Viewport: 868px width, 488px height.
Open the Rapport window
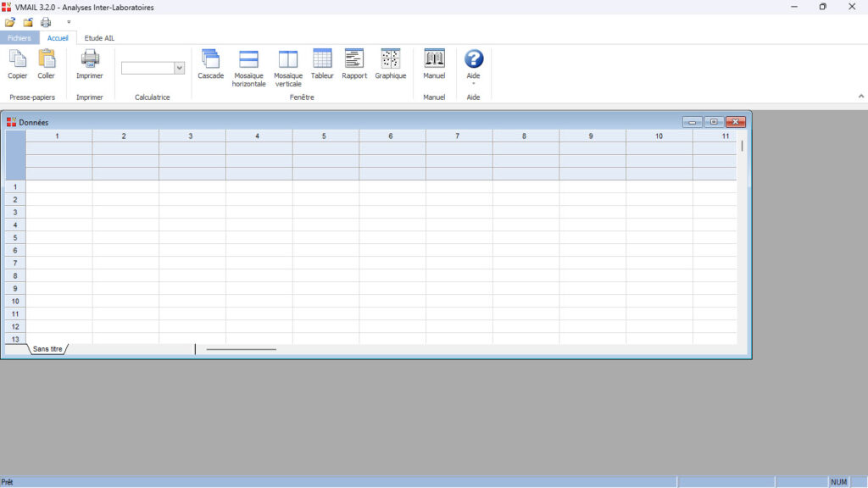pos(354,59)
